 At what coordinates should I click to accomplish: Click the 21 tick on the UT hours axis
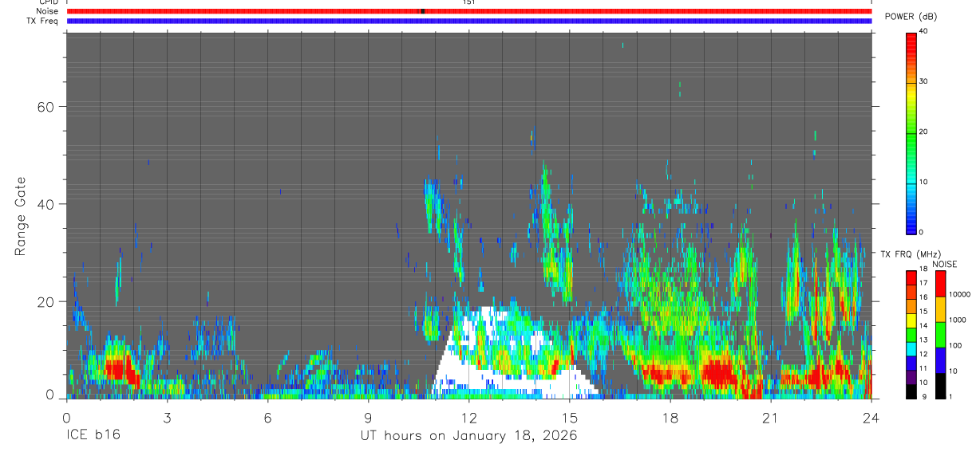pyautogui.click(x=771, y=418)
